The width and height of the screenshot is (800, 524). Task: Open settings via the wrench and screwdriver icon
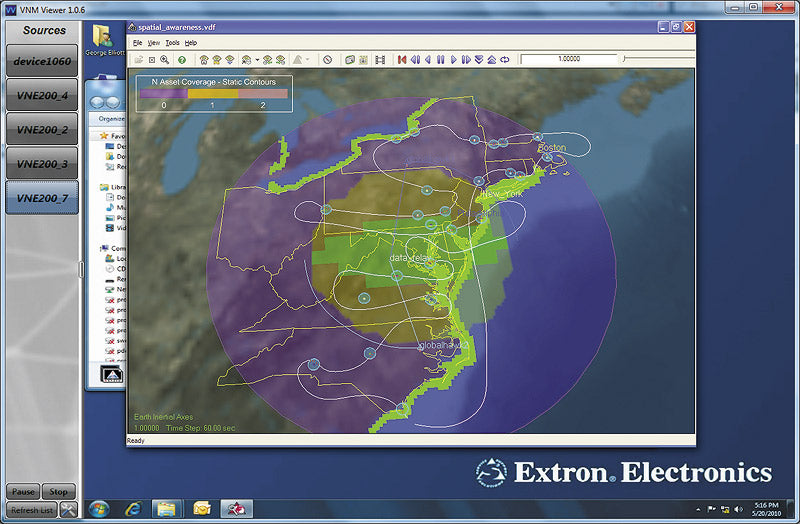68,510
